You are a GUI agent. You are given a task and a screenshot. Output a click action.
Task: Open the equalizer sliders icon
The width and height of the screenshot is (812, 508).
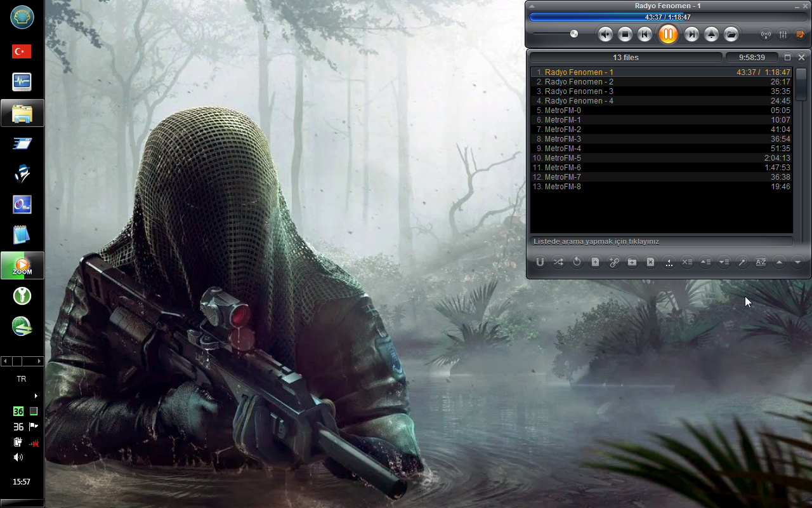783,34
